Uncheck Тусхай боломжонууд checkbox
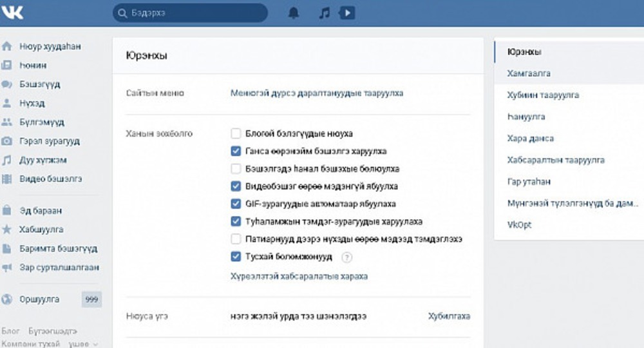The width and height of the screenshot is (644, 348). (236, 256)
